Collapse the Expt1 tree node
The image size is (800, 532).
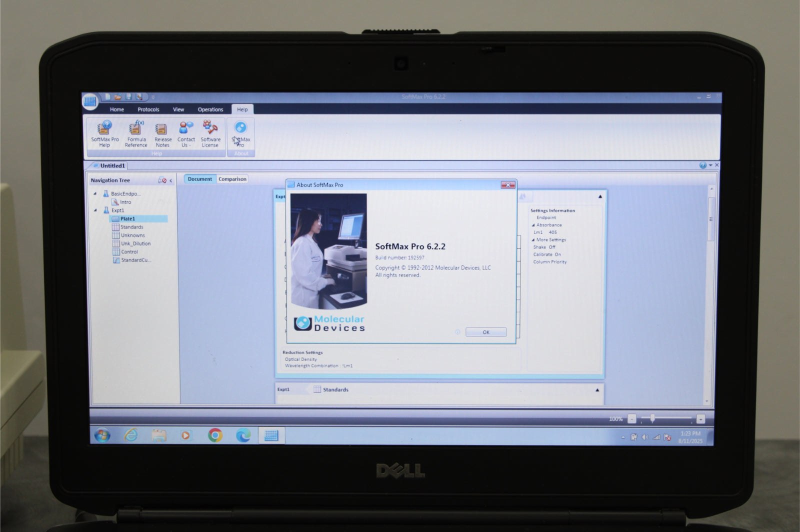point(95,210)
